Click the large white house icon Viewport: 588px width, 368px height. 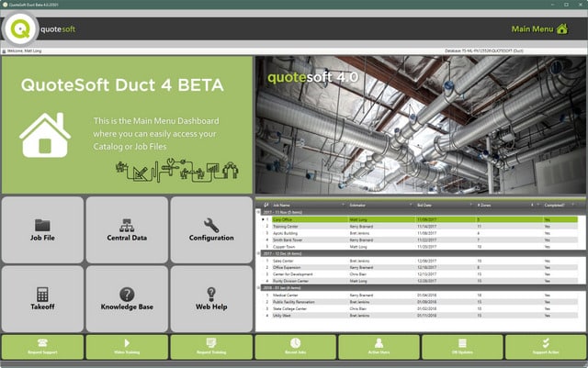click(x=45, y=135)
